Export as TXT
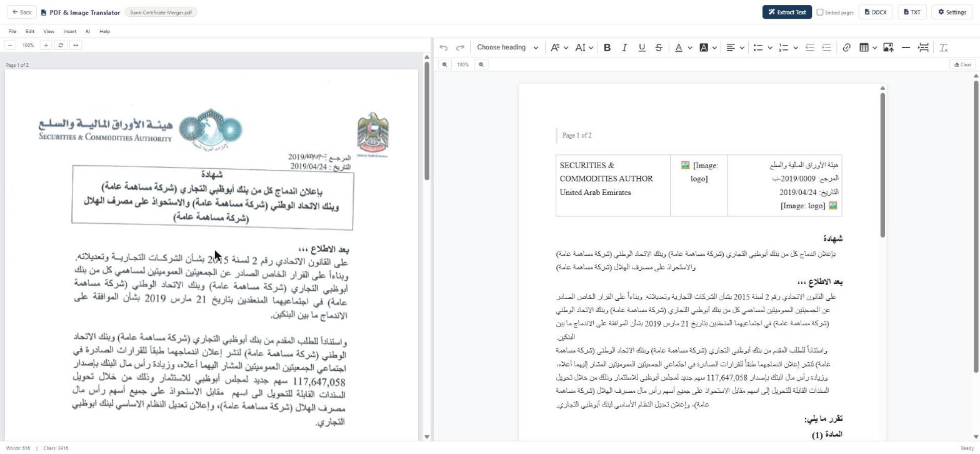The image size is (980, 454). coord(912,12)
